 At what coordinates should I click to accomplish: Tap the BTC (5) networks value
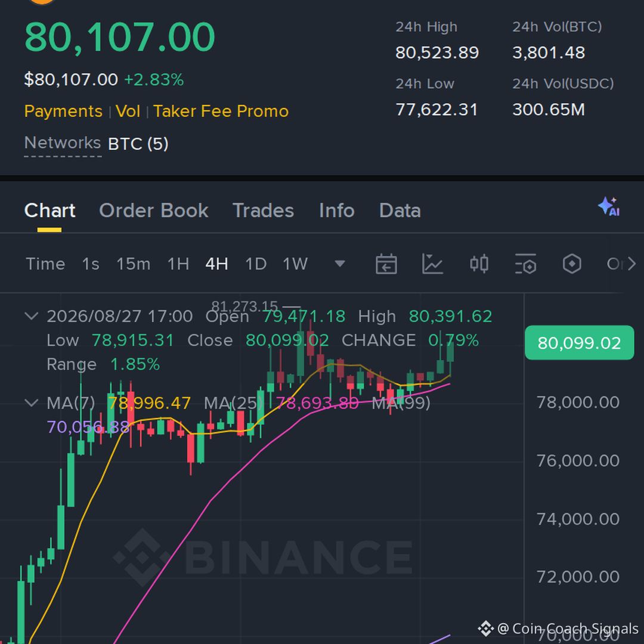tap(138, 144)
